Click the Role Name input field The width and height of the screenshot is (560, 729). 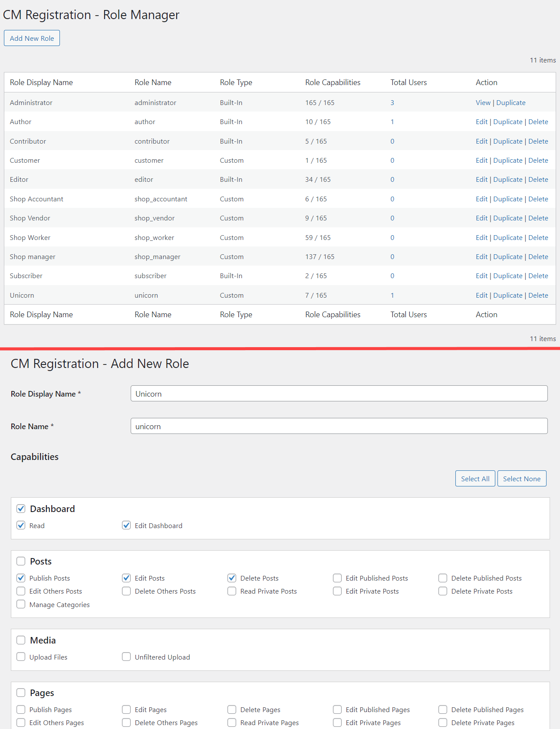[339, 426]
